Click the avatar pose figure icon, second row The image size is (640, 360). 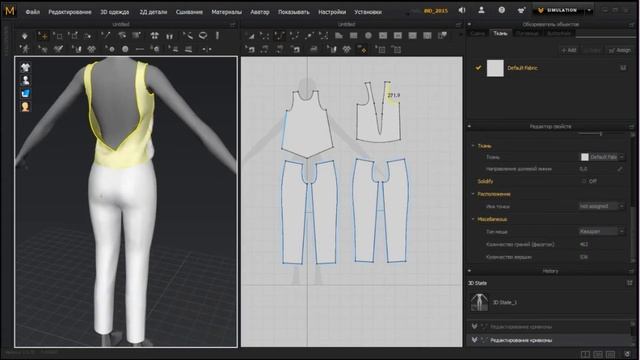pyautogui.click(x=25, y=49)
